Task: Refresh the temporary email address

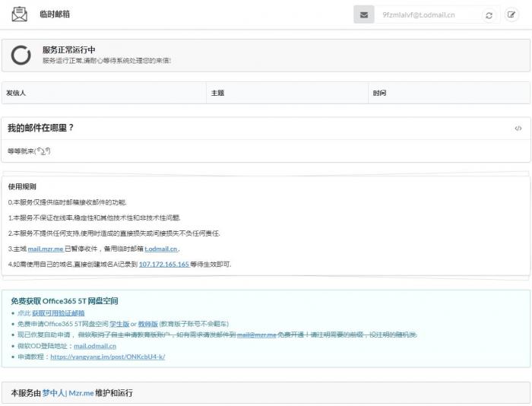Action: point(489,14)
